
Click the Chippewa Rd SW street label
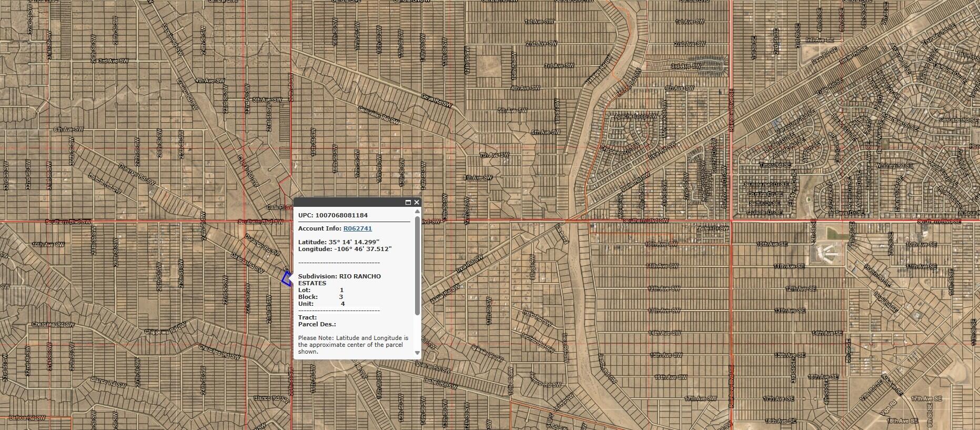pyautogui.click(x=166, y=330)
